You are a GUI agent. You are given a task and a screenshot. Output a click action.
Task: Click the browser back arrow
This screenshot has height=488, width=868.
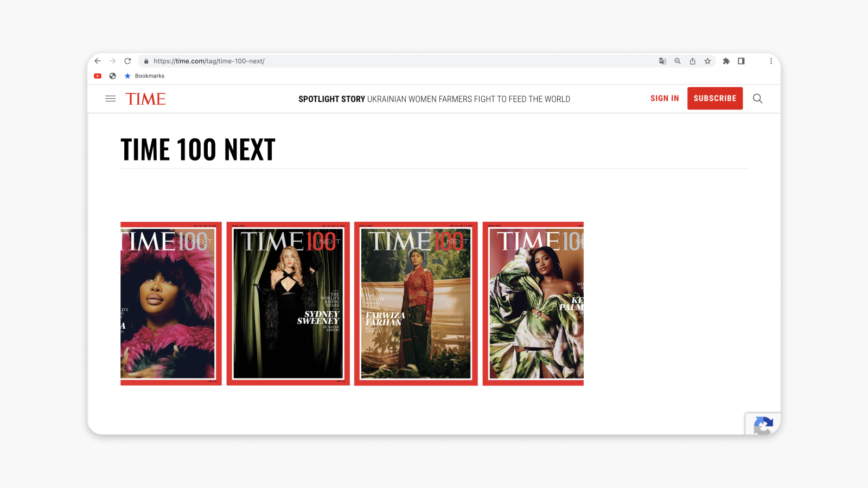click(98, 61)
